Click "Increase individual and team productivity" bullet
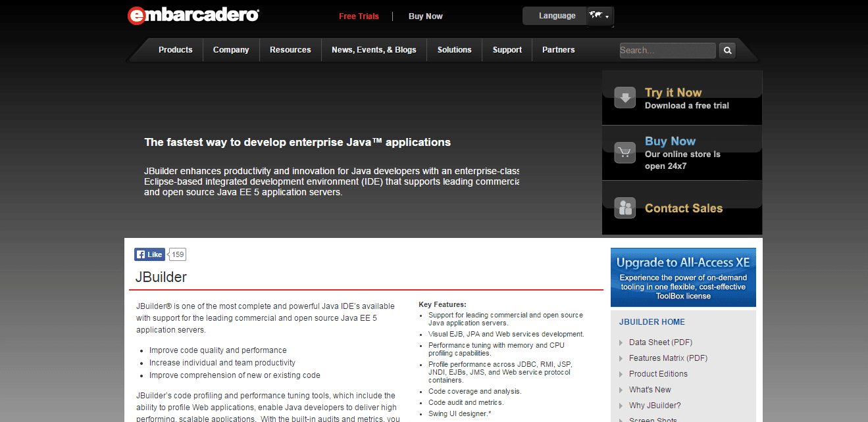 coord(222,363)
